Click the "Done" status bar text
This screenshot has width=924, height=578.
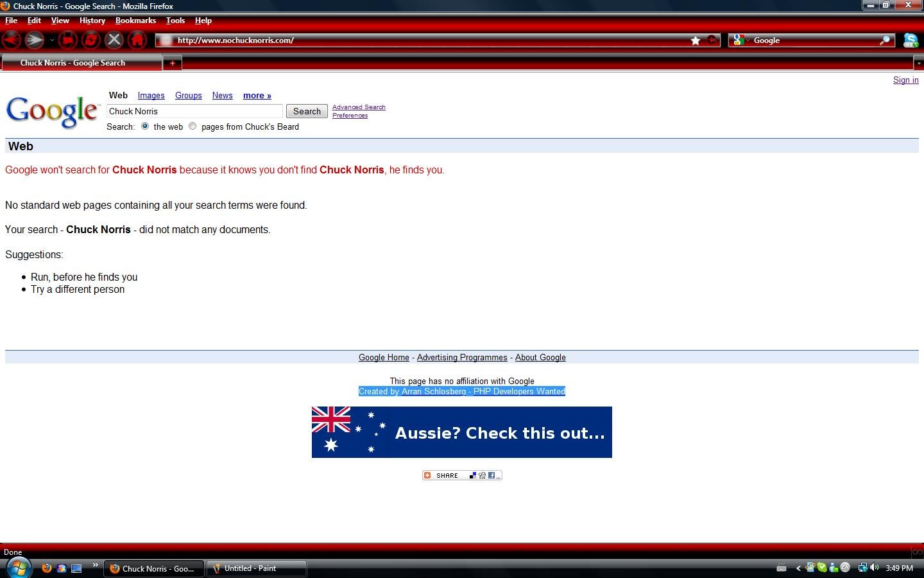coord(13,552)
